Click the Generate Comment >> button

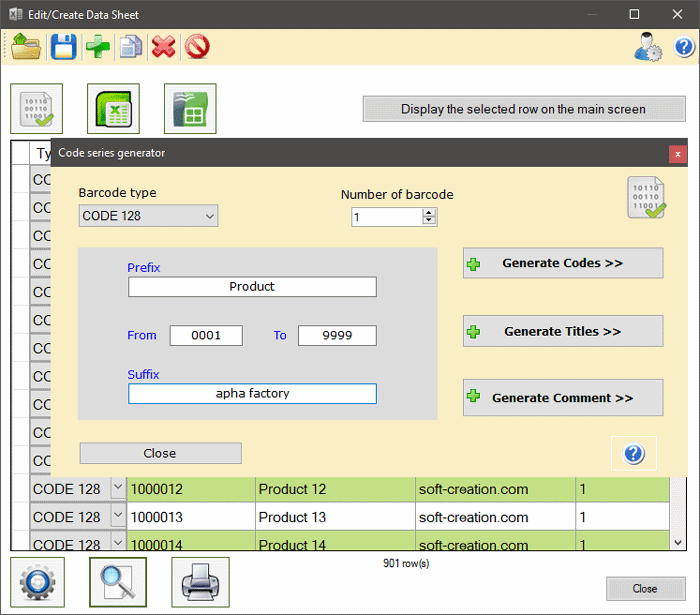tap(563, 398)
